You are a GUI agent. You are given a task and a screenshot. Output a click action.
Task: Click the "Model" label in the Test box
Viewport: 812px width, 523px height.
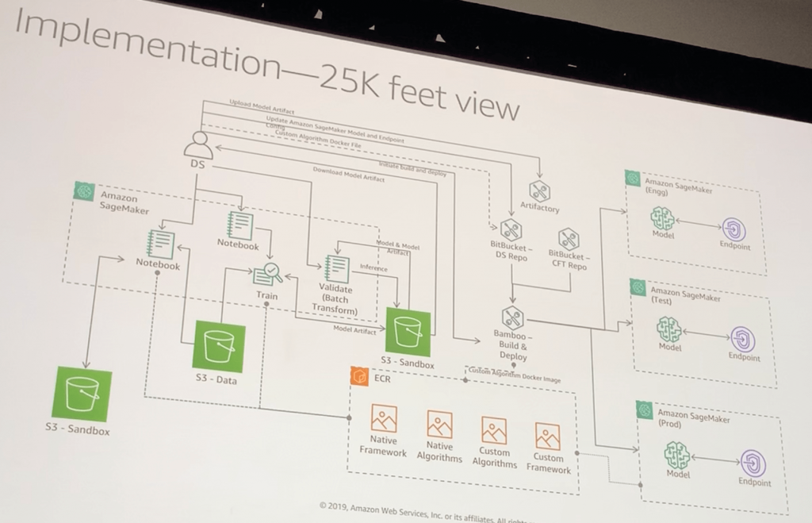tap(669, 348)
